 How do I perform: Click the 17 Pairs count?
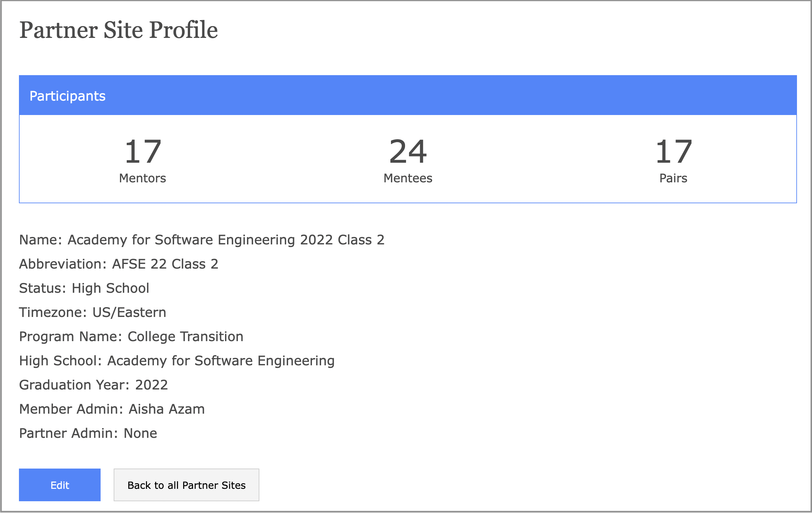673,152
